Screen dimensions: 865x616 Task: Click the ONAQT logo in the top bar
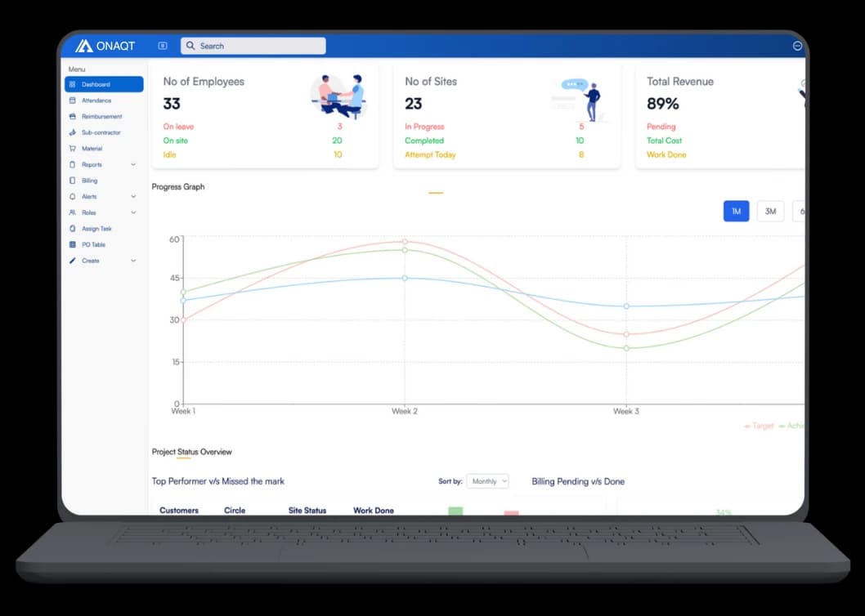(x=105, y=46)
